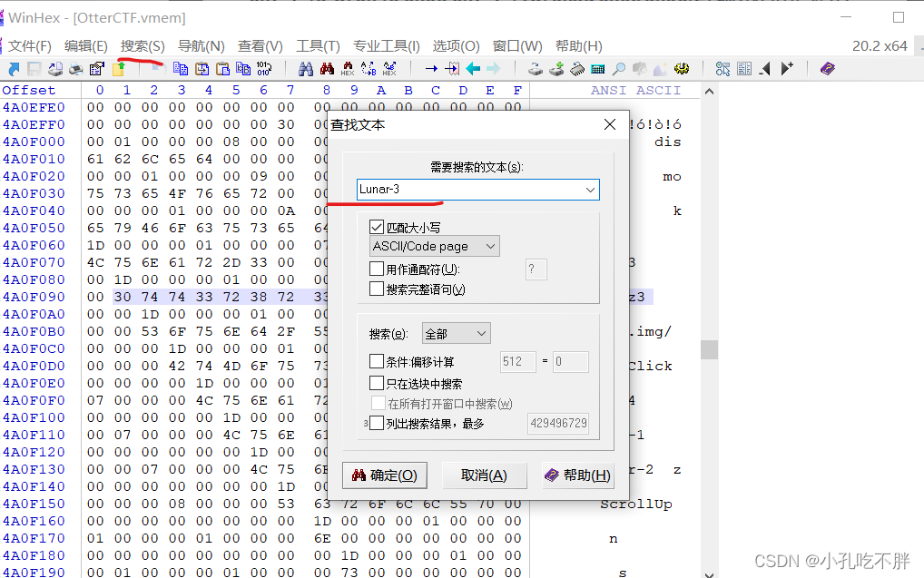924x578 pixels.
Task: Open the 选项(O) menu
Action: tap(456, 46)
